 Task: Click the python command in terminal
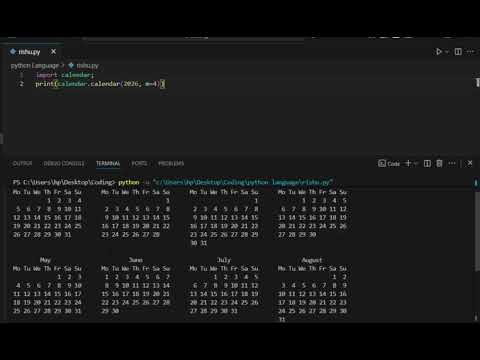pos(129,182)
